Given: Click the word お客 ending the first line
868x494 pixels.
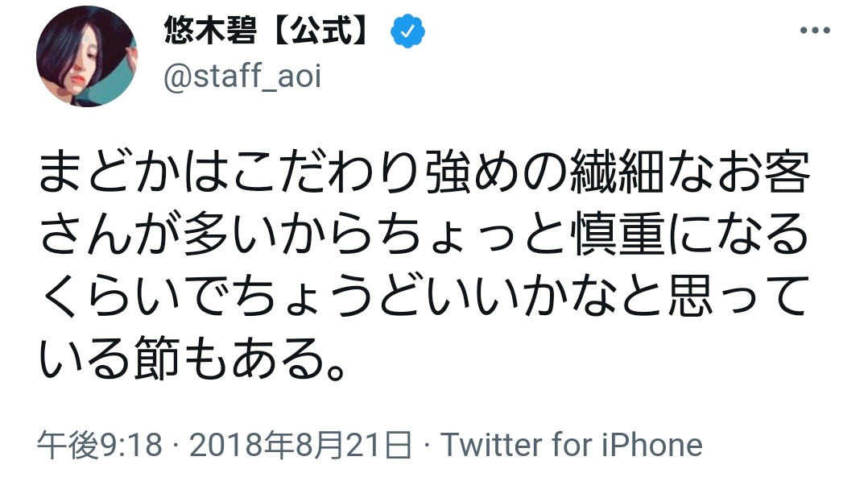Looking at the screenshot, I should [763, 172].
